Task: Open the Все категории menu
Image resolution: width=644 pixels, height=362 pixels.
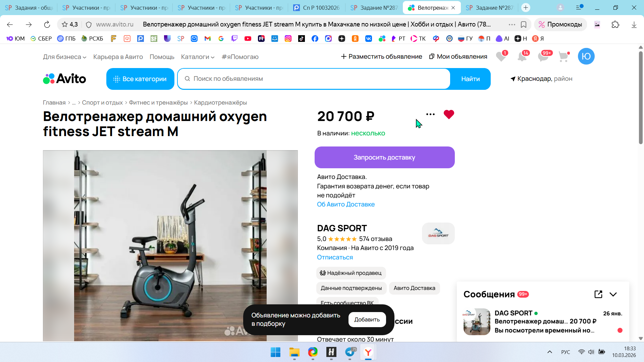Action: pos(140,79)
